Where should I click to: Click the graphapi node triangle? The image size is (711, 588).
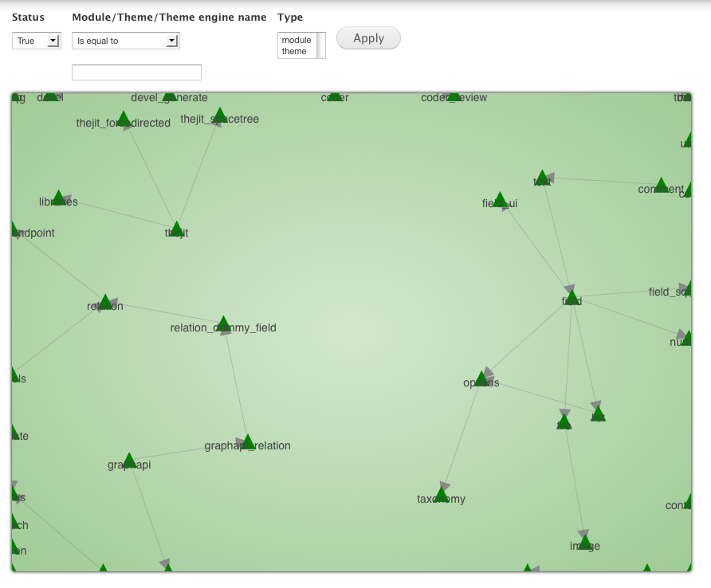[129, 461]
